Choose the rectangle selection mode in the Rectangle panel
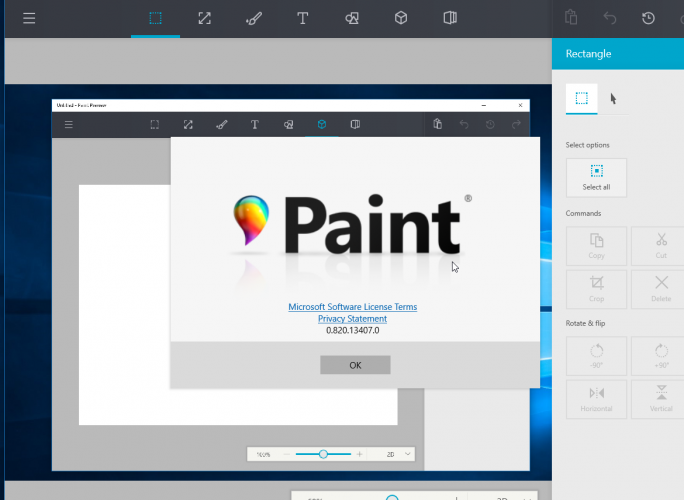 (581, 98)
